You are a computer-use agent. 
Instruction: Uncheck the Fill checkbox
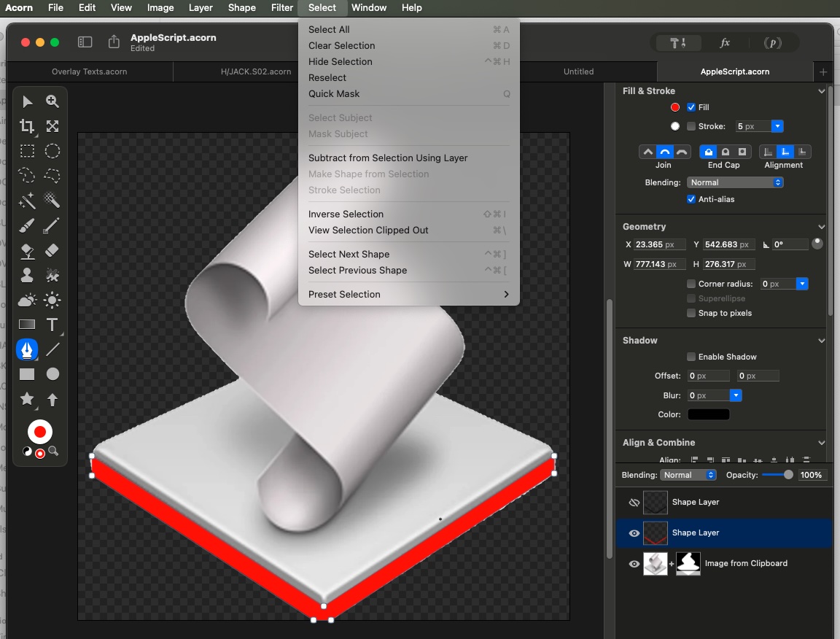(691, 107)
